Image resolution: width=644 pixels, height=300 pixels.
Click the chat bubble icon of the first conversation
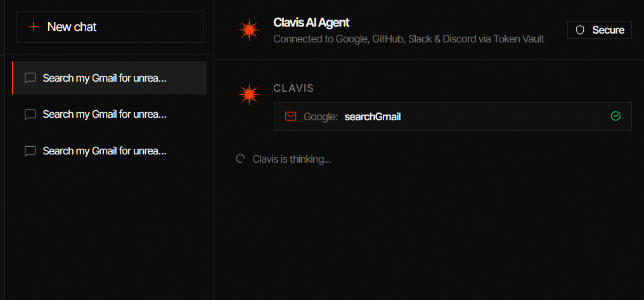pos(30,78)
